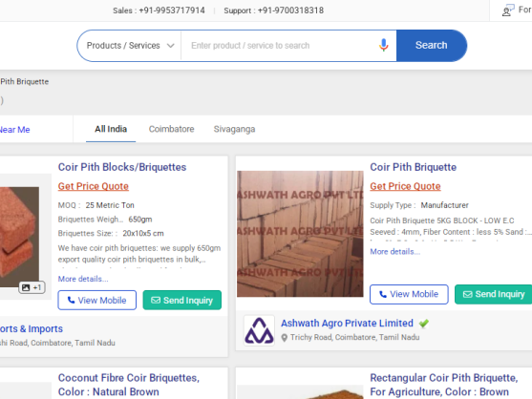This screenshot has height=399, width=532.
Task: Open the Ashwath Agro product image thumbnail
Action: pos(300,234)
